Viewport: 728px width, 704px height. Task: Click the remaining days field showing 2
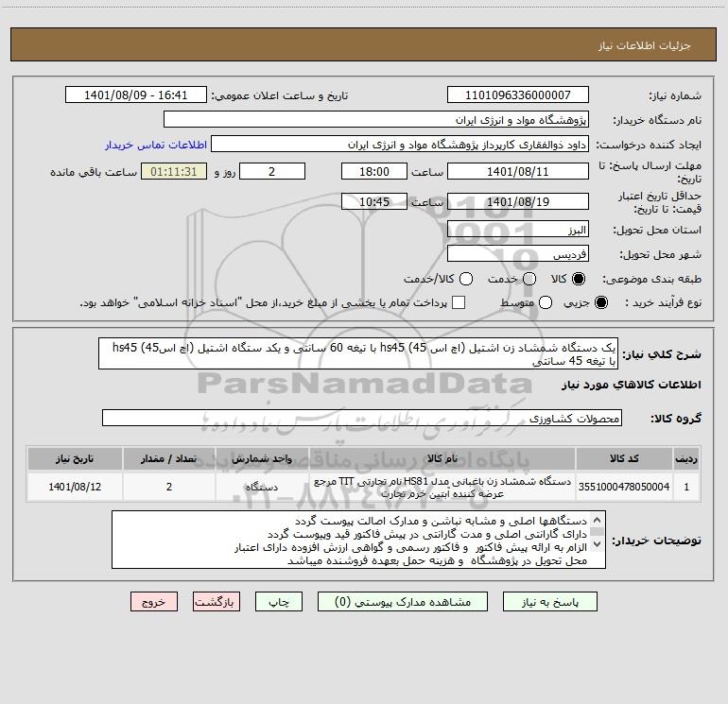click(x=272, y=171)
